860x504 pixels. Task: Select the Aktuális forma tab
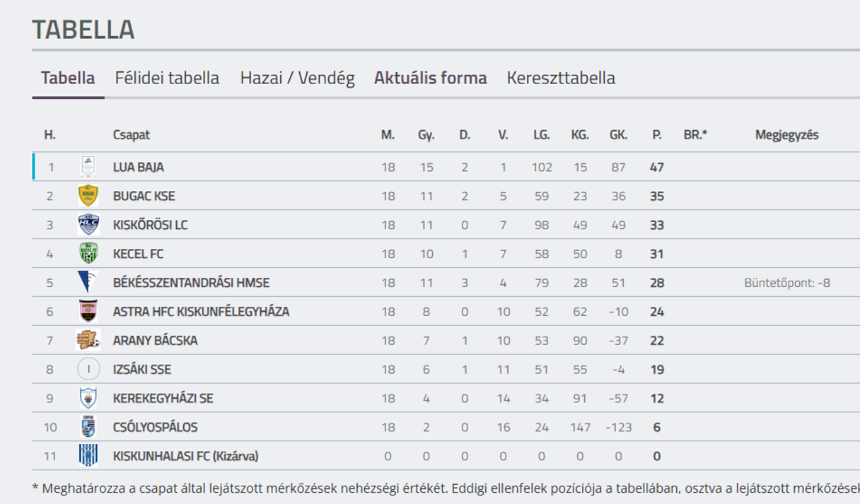click(431, 78)
